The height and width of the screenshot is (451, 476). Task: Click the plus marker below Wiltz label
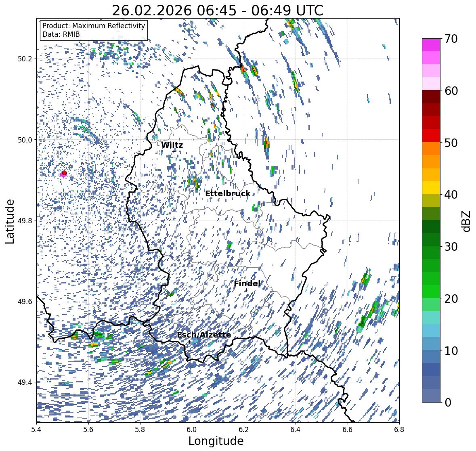coord(174,151)
